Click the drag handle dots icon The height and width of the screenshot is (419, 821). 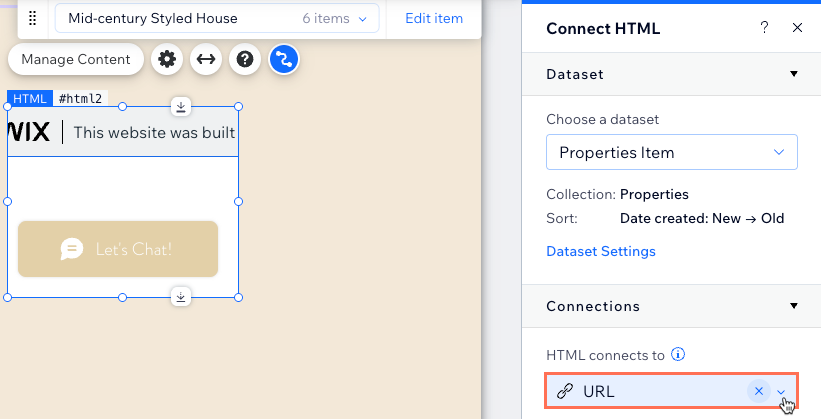pyautogui.click(x=32, y=18)
